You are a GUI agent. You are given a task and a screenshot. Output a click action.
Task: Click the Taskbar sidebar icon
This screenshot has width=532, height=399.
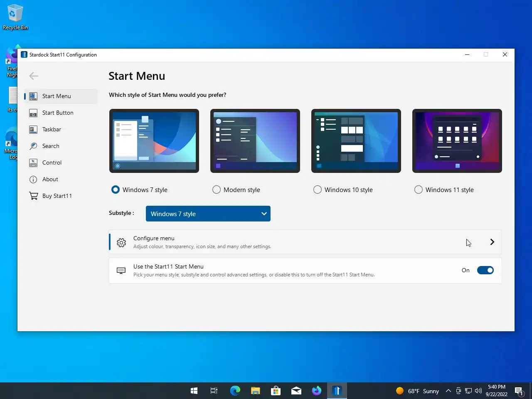[x=33, y=129]
